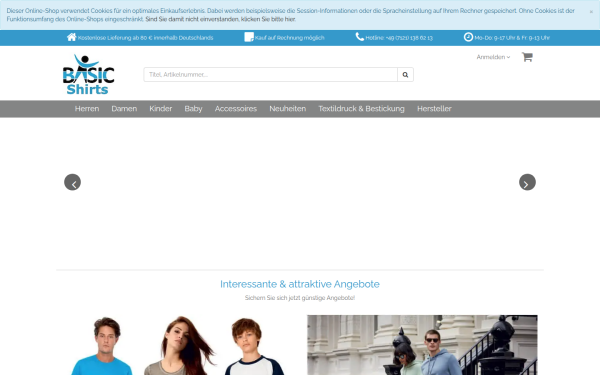
Task: Click the phone hotline icon
Action: click(360, 37)
